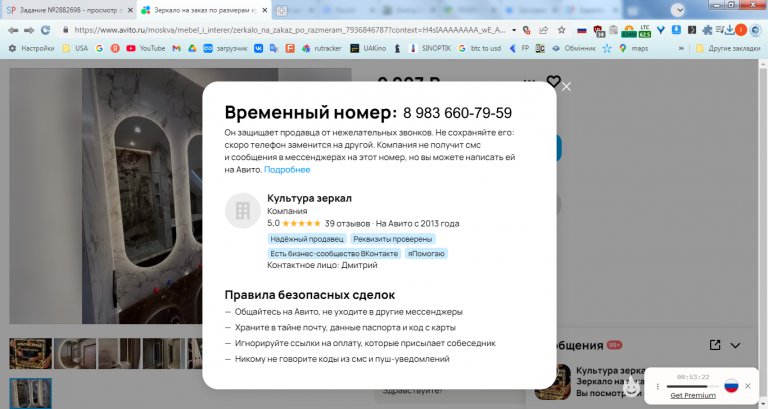Click the Реквизиты проверены badge
The width and height of the screenshot is (768, 409).
(393, 239)
